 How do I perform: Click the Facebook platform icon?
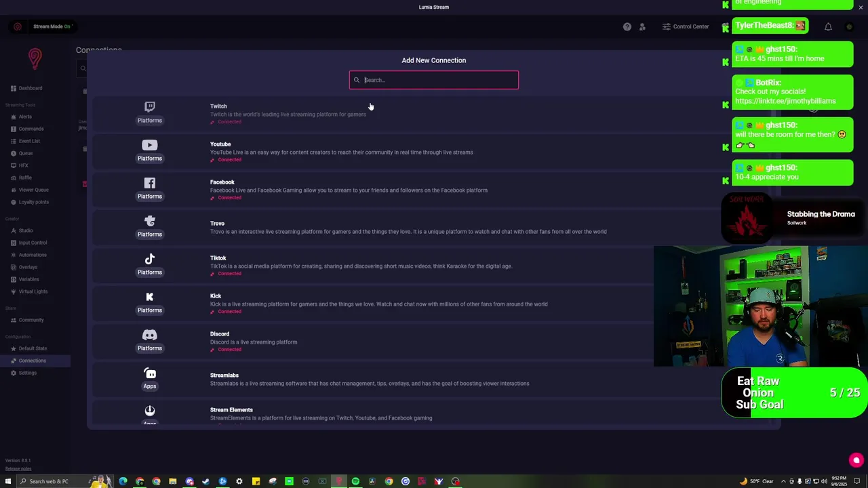pyautogui.click(x=150, y=183)
